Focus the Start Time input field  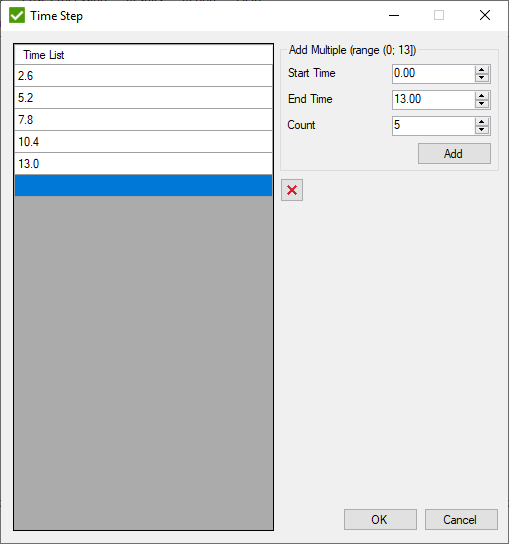(433, 74)
